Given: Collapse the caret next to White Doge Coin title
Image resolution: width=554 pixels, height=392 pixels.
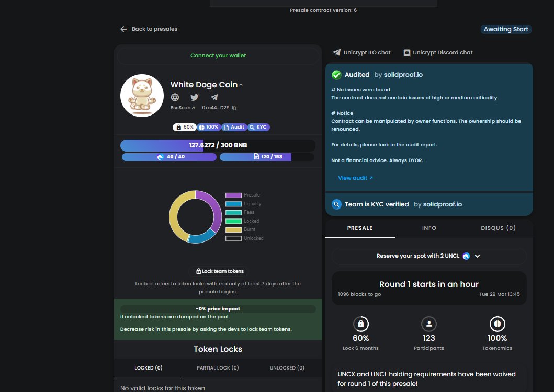Looking at the screenshot, I should (x=241, y=85).
